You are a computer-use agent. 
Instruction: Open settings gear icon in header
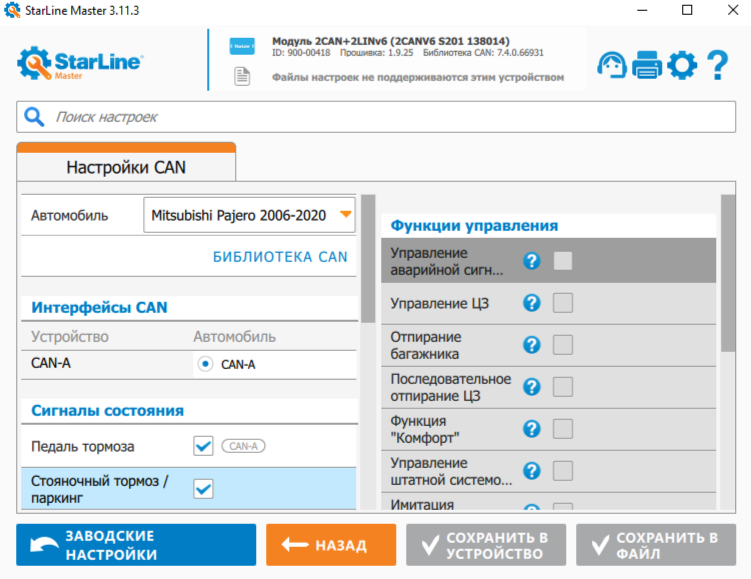[682, 65]
